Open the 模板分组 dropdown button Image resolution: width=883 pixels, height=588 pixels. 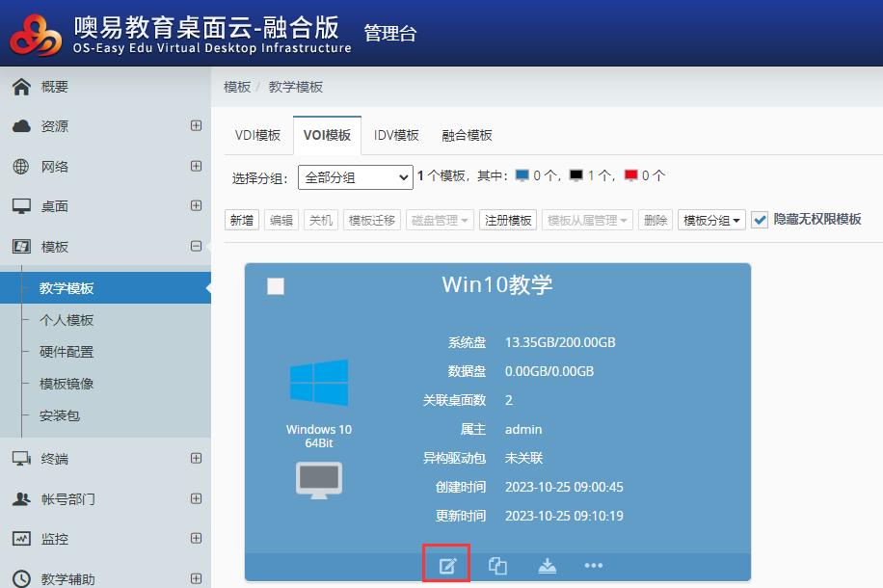(x=712, y=220)
